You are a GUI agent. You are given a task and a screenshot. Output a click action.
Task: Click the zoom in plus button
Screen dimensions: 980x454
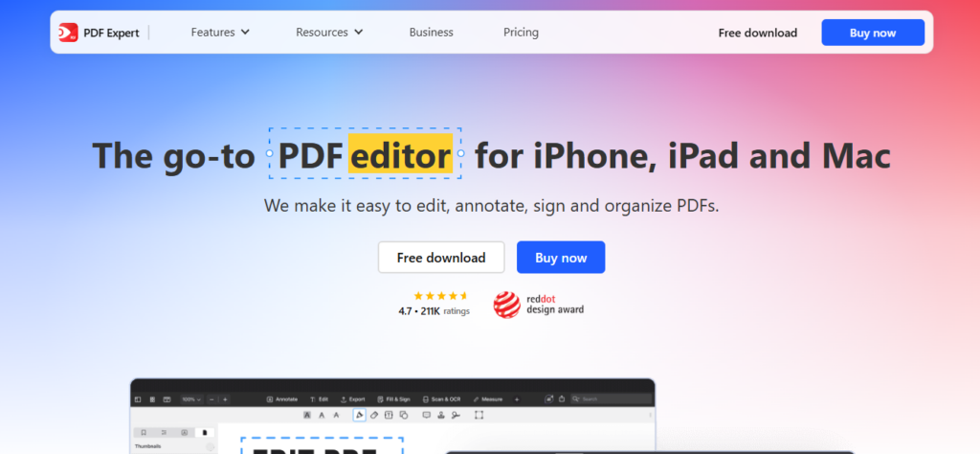[x=225, y=399]
